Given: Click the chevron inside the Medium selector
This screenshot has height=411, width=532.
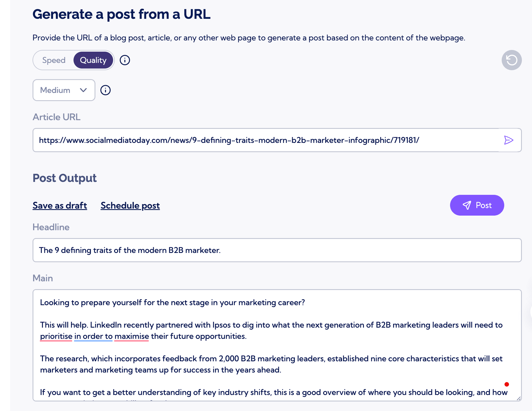Looking at the screenshot, I should [83, 90].
